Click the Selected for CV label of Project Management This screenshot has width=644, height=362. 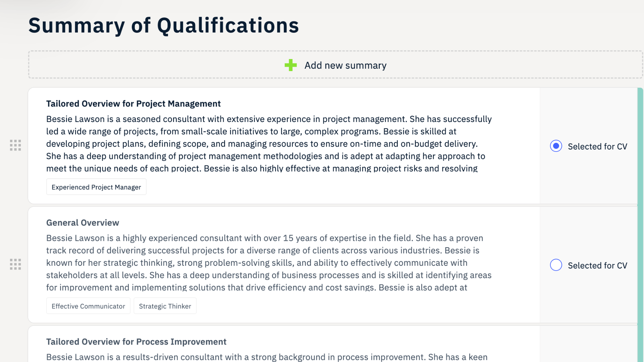pos(597,146)
